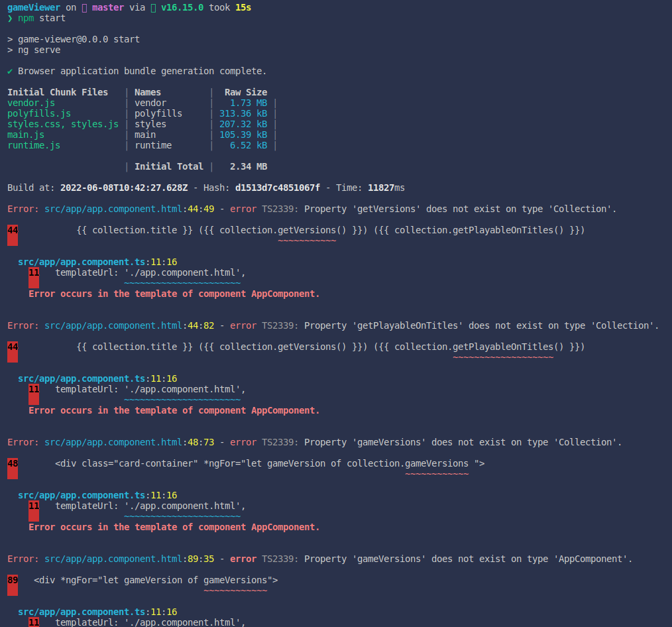Click the styles.css, styles.js entry

[63, 124]
